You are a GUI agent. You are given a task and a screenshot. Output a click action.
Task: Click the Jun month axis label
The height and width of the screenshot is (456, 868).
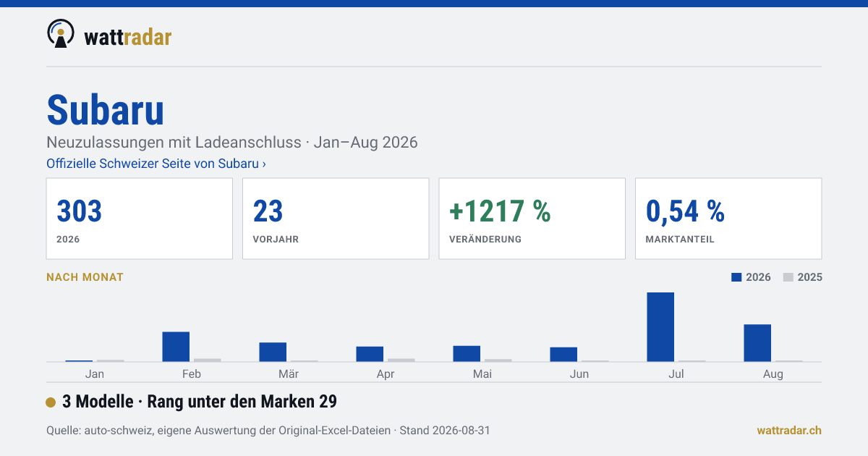click(579, 374)
